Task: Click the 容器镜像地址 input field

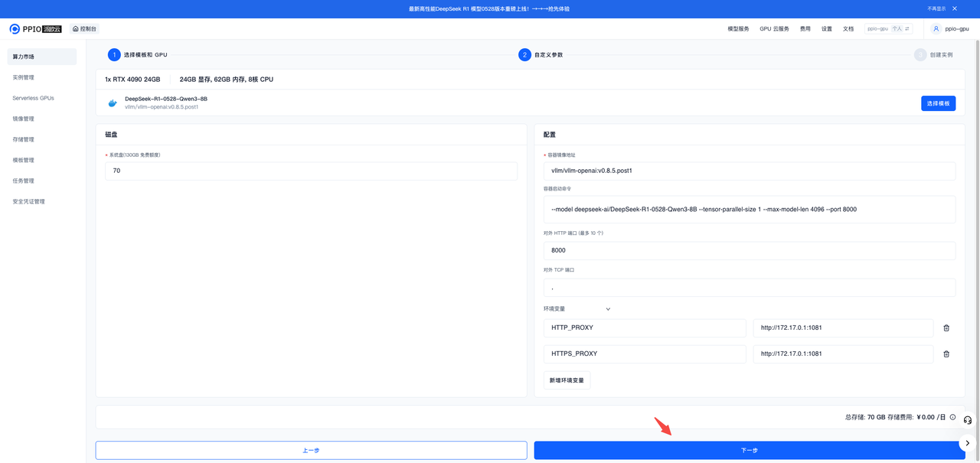Action: tap(750, 171)
